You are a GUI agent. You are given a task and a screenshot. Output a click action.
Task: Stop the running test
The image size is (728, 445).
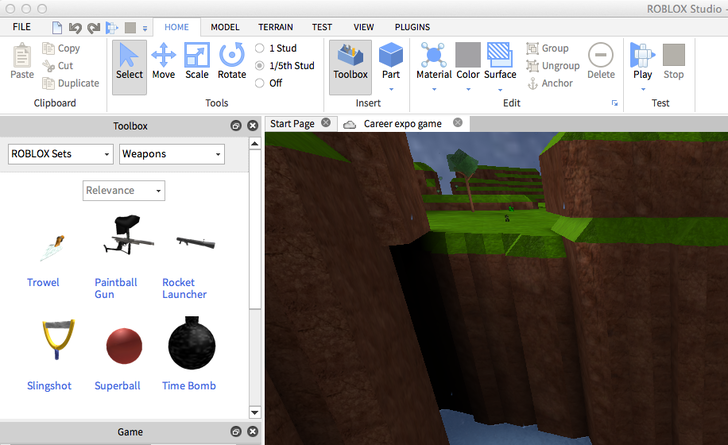tap(674, 61)
